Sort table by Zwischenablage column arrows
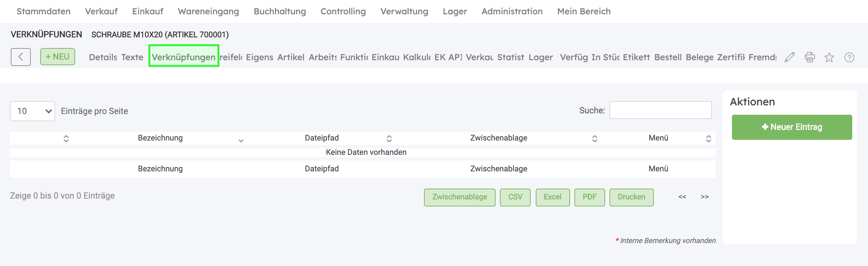This screenshot has height=266, width=868. coord(594,138)
